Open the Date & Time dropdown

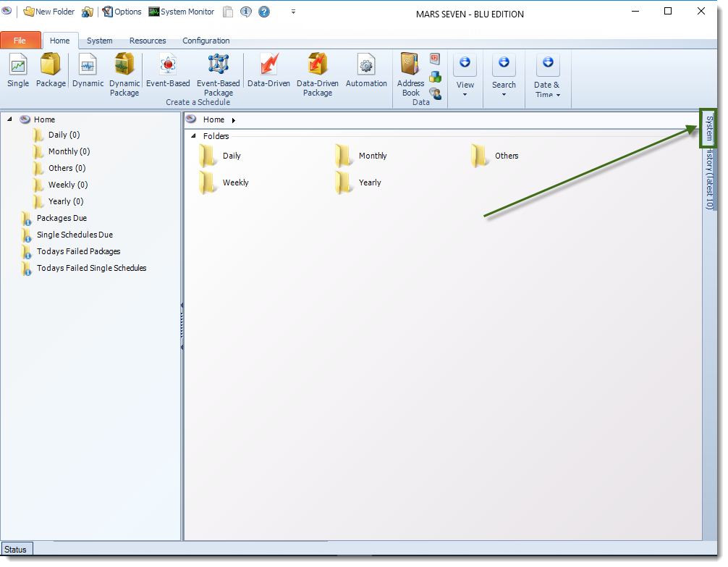(547, 77)
